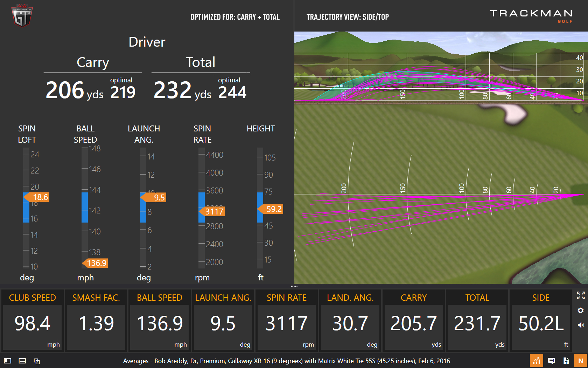Click the LAUNCH ANG. 9.5 orange marker
Image resolution: width=588 pixels, height=368 pixels.
[154, 197]
